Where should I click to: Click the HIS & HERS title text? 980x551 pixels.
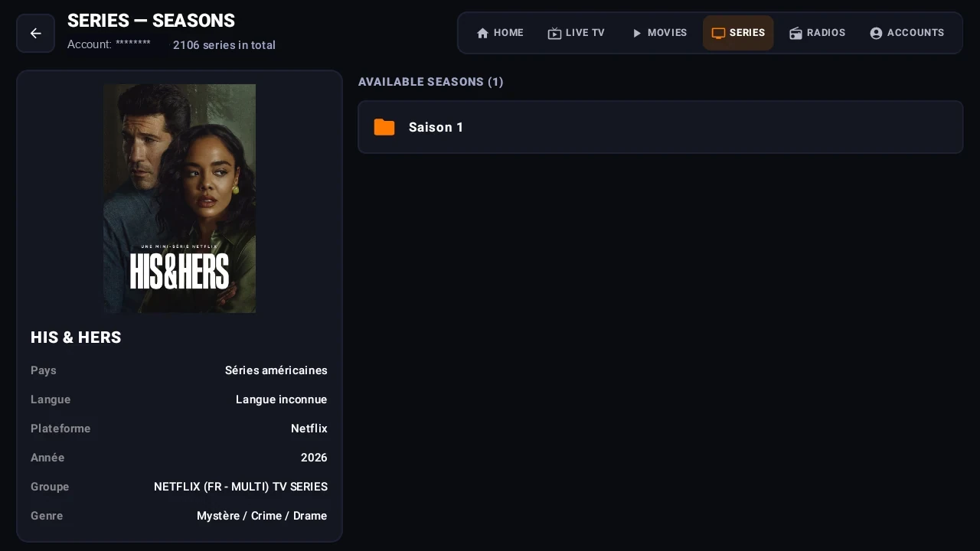(x=76, y=337)
